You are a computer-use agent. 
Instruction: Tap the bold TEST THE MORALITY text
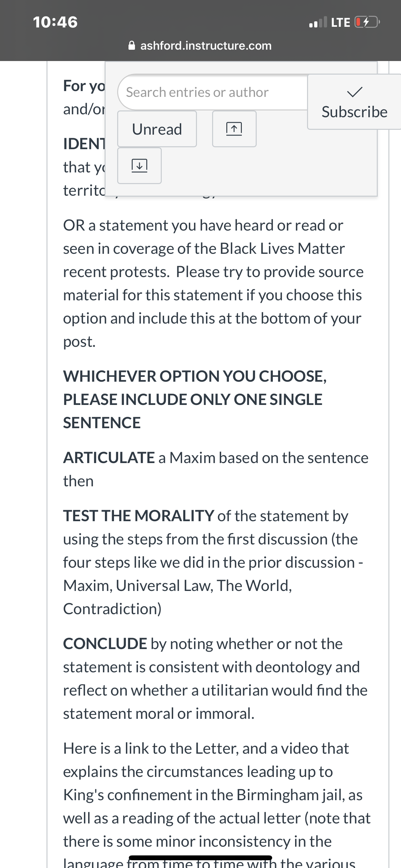pyautogui.click(x=139, y=516)
